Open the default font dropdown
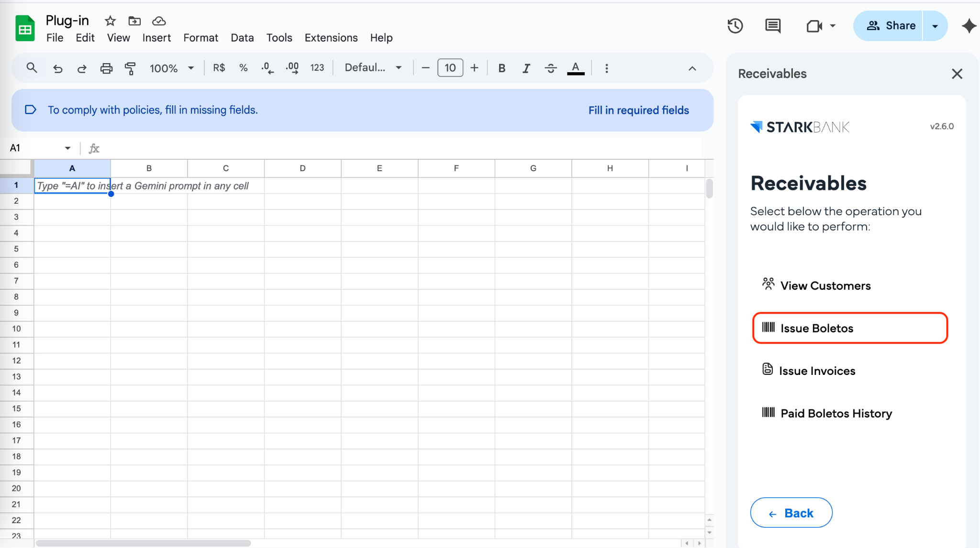 click(373, 68)
